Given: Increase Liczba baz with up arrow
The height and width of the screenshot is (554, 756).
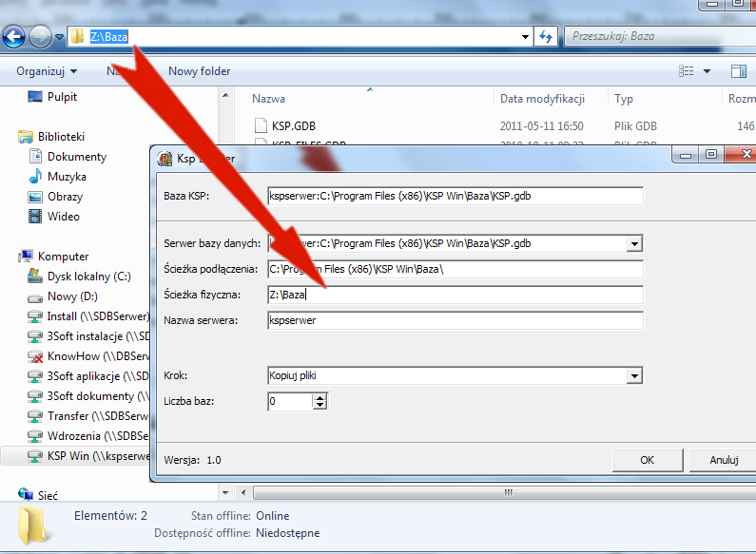Looking at the screenshot, I should [x=320, y=397].
